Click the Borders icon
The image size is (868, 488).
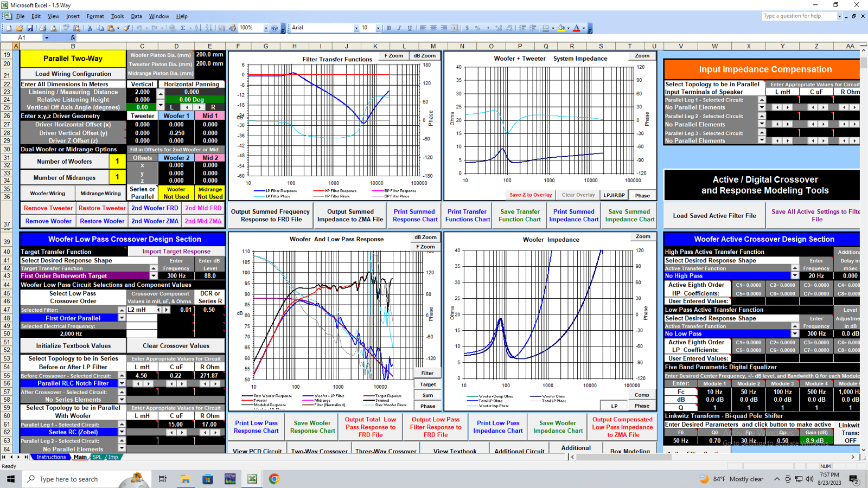tap(546, 28)
